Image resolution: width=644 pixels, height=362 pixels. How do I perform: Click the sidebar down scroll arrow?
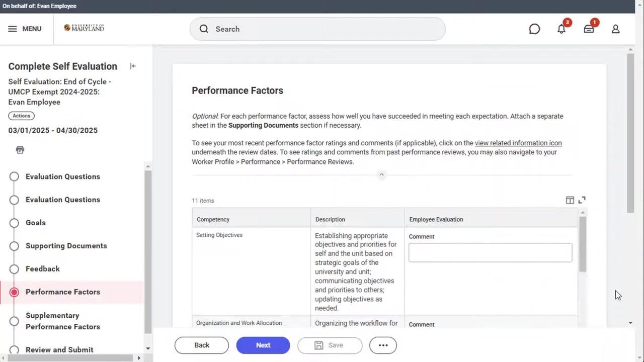(147, 348)
